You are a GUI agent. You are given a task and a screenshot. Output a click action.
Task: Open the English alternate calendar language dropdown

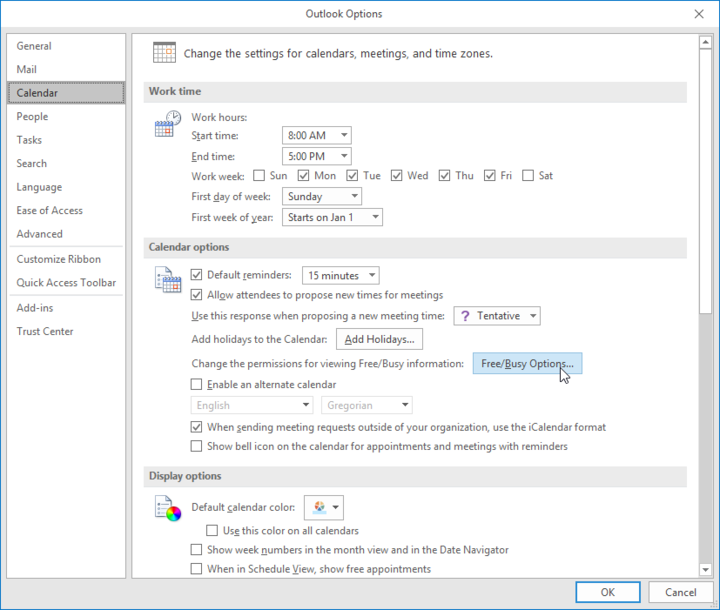pyautogui.click(x=252, y=405)
